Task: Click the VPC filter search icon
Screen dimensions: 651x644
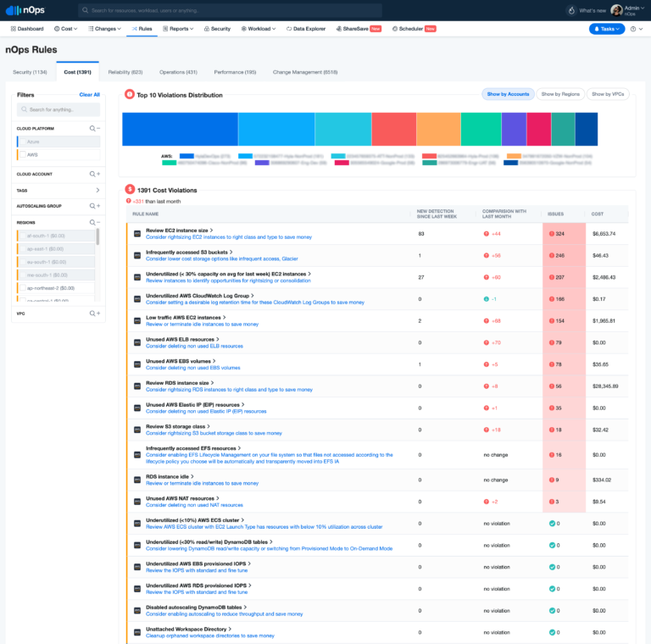Action: pos(92,314)
